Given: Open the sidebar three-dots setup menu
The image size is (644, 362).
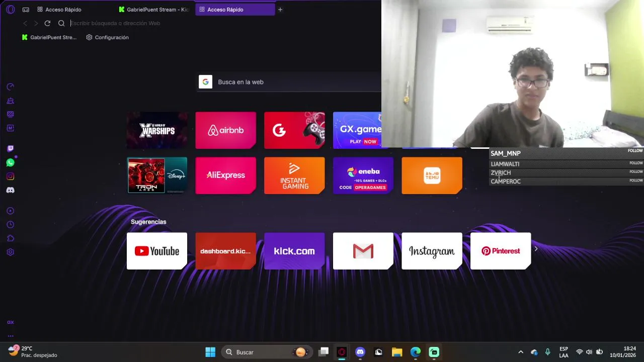Looking at the screenshot, I should tap(10, 336).
